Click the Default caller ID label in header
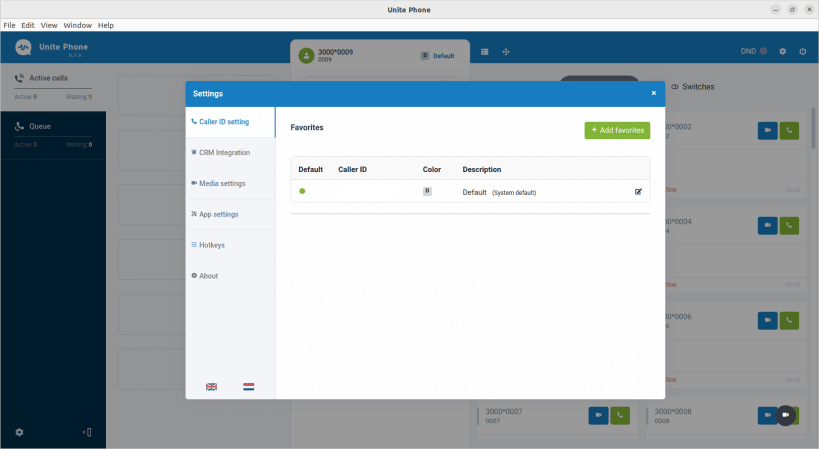 pyautogui.click(x=443, y=56)
